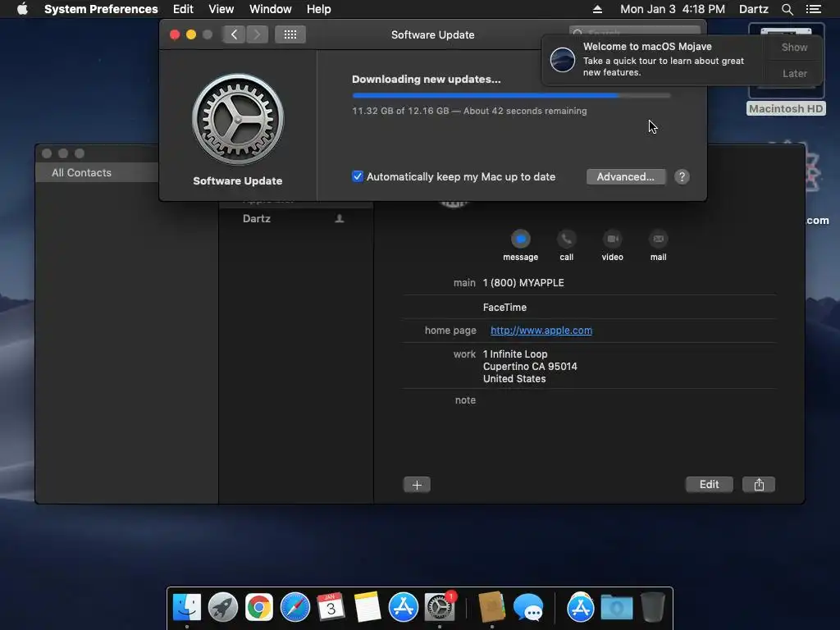Open the Apple menu
The image size is (840, 630).
tap(22, 9)
